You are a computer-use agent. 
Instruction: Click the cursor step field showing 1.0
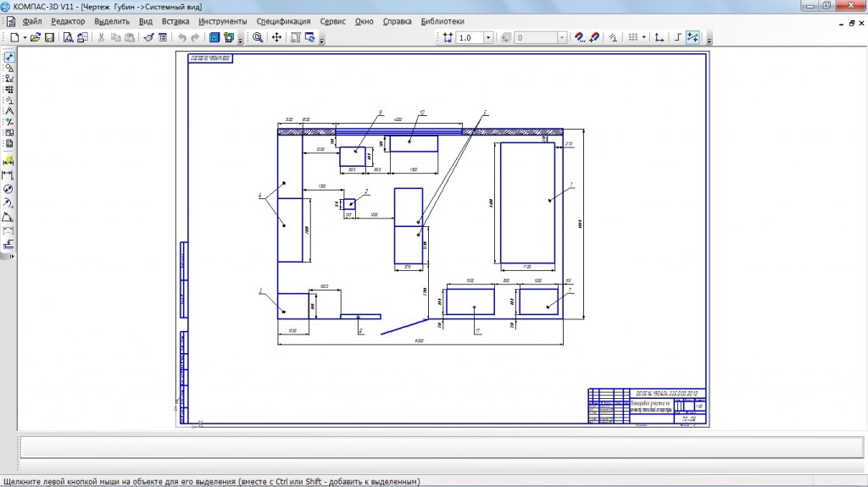click(470, 37)
